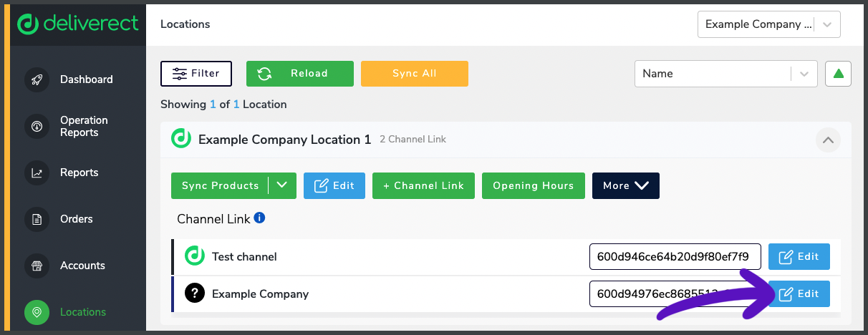Edit the Example Company channel link

(799, 293)
